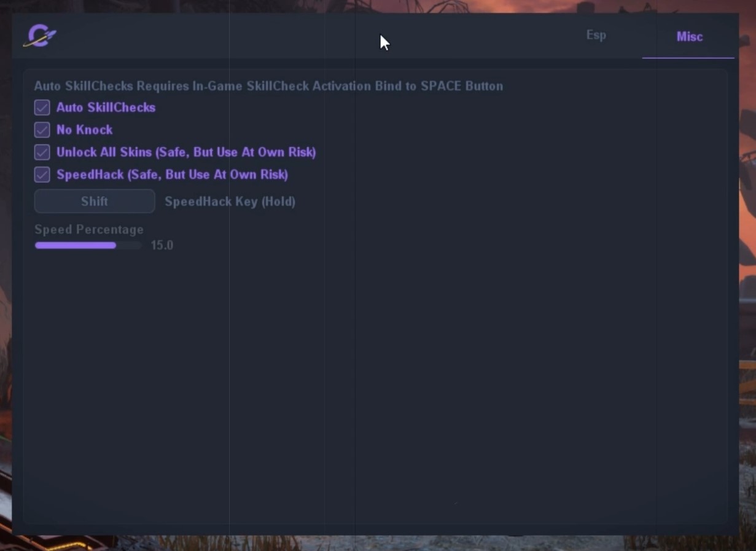Uncheck the No Knock checkbox

tap(42, 130)
